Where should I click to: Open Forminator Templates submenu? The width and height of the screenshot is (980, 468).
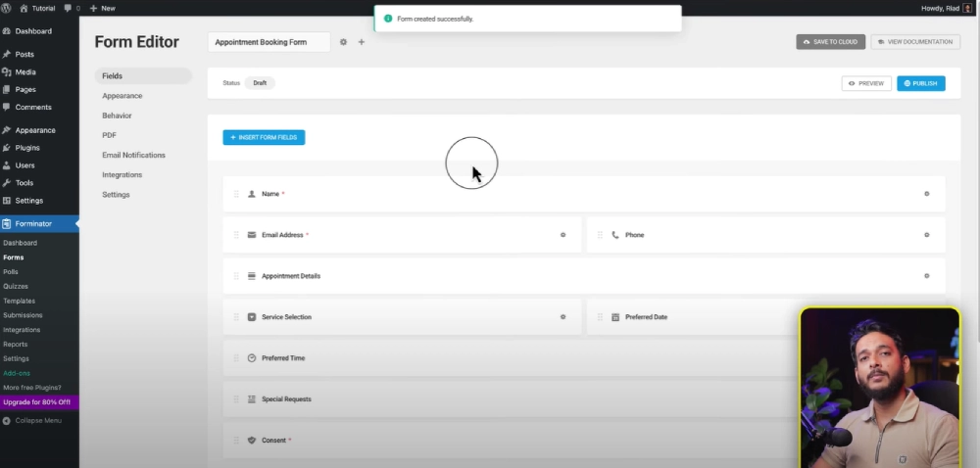[x=19, y=301]
